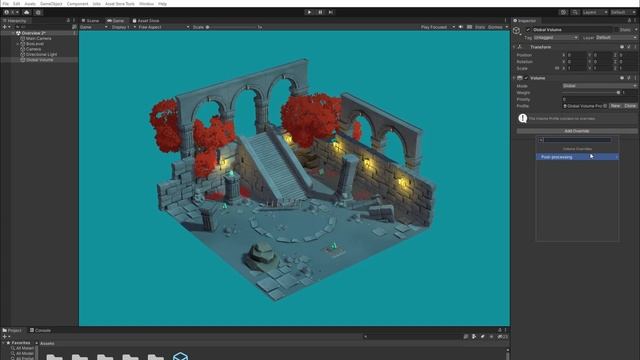Screen dimensions: 640x360
Task: Open Volume component help icon
Action: click(x=622, y=78)
